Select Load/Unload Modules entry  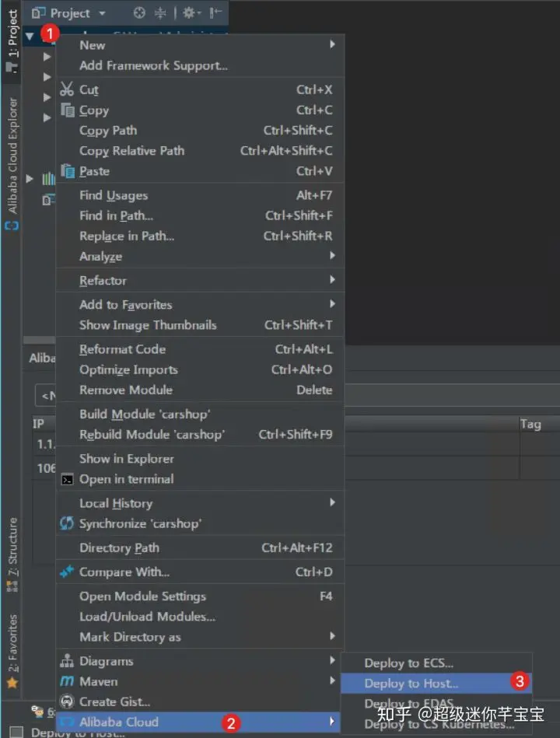tap(201, 617)
